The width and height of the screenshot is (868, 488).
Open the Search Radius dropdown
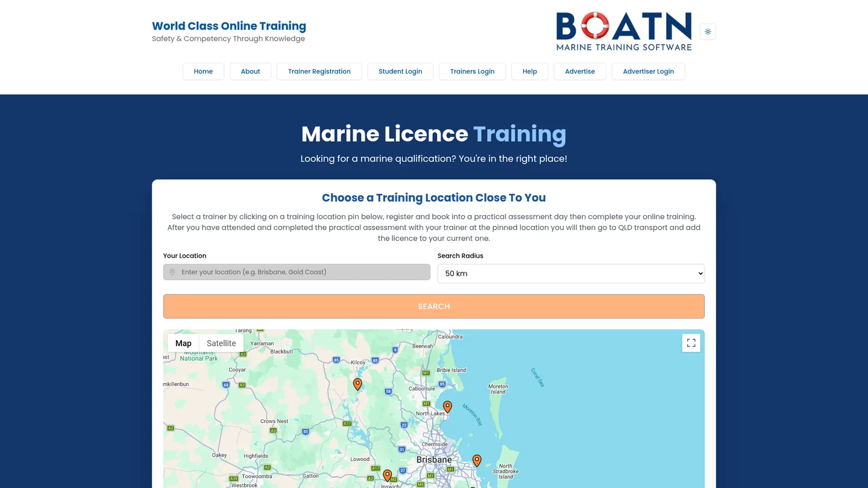pyautogui.click(x=571, y=274)
